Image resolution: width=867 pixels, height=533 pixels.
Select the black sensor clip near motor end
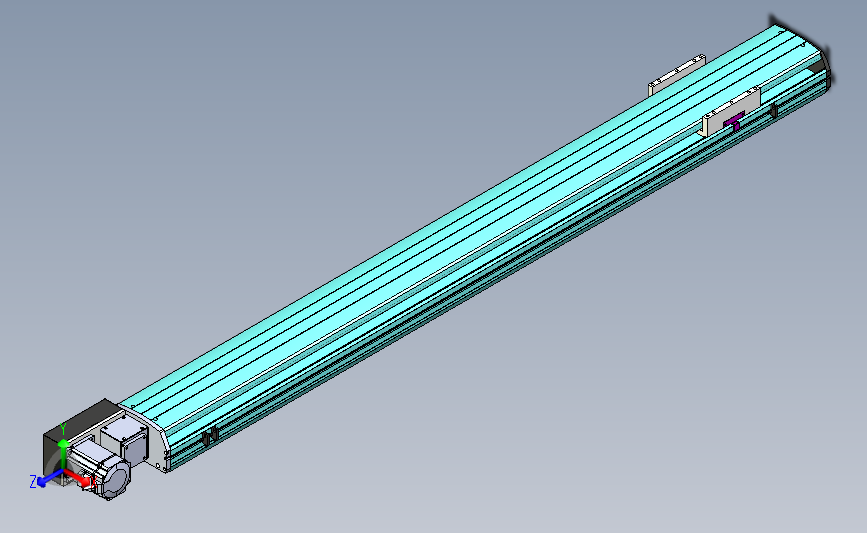(x=210, y=437)
